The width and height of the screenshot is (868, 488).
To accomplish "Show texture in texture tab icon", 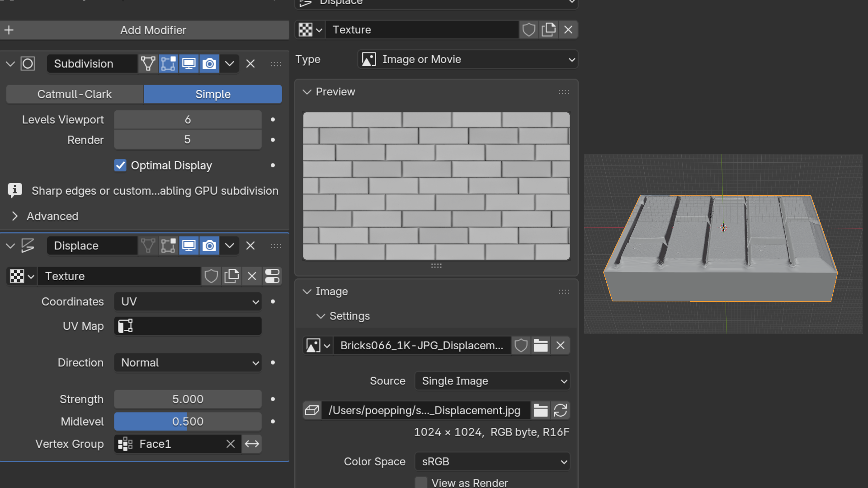I will point(272,276).
